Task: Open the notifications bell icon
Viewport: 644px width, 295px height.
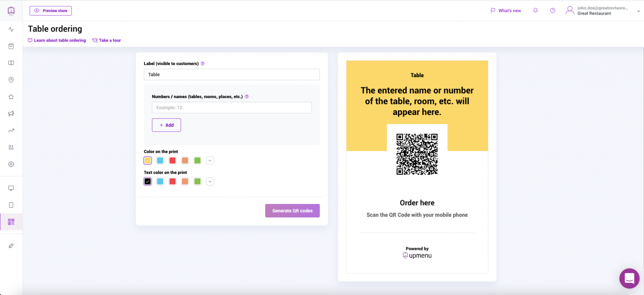Action: [x=535, y=10]
